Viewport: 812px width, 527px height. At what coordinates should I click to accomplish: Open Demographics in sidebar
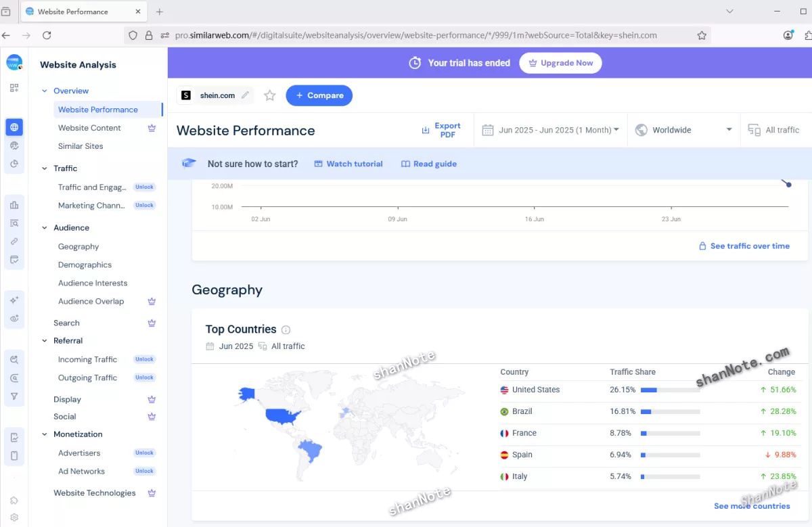(x=85, y=265)
